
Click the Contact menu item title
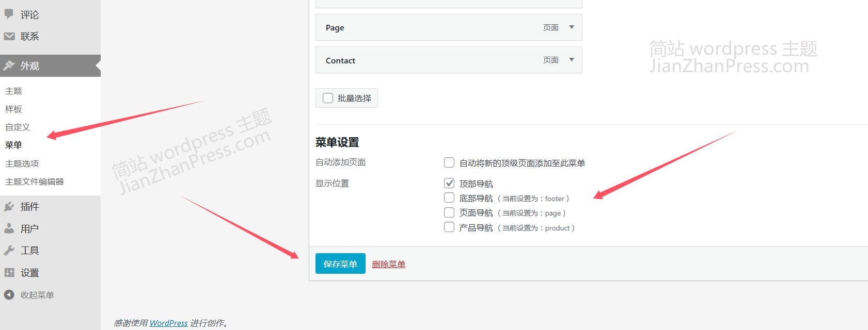click(340, 60)
